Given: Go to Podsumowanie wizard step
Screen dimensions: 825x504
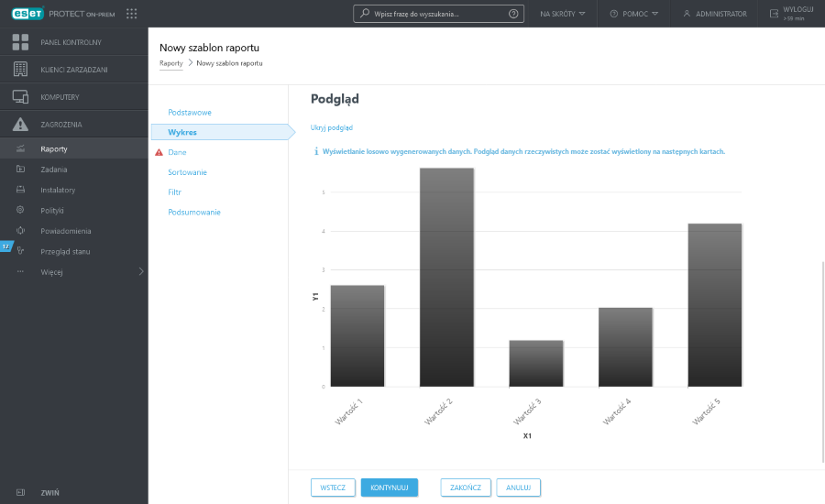Looking at the screenshot, I should (194, 212).
